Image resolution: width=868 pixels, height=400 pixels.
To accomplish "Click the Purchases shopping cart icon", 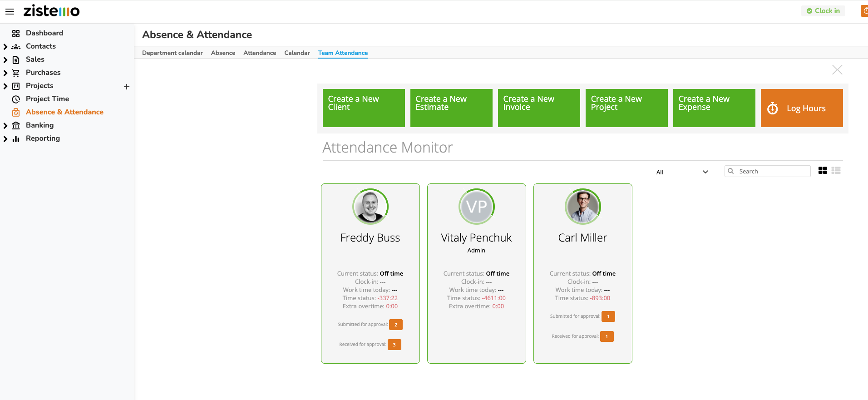I will pyautogui.click(x=16, y=73).
